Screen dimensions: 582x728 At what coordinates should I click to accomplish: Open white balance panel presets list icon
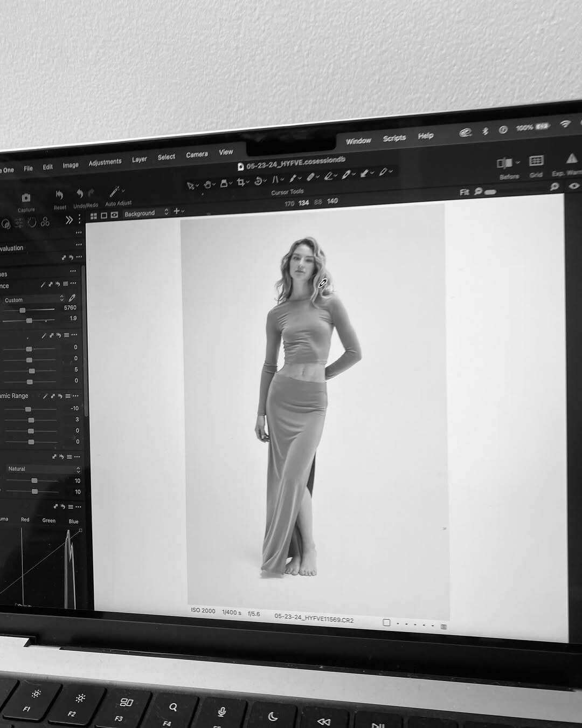point(66,284)
